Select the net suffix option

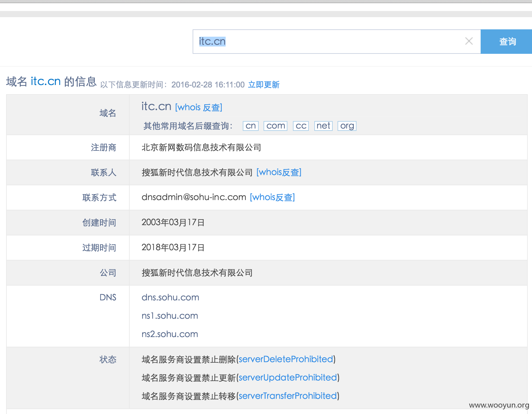[x=323, y=126]
